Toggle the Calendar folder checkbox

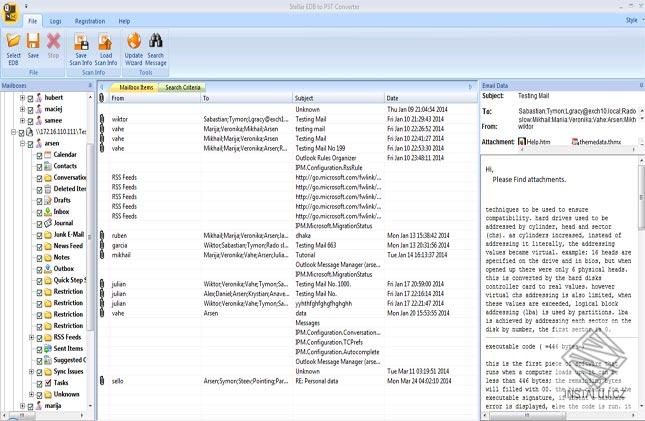tap(39, 156)
